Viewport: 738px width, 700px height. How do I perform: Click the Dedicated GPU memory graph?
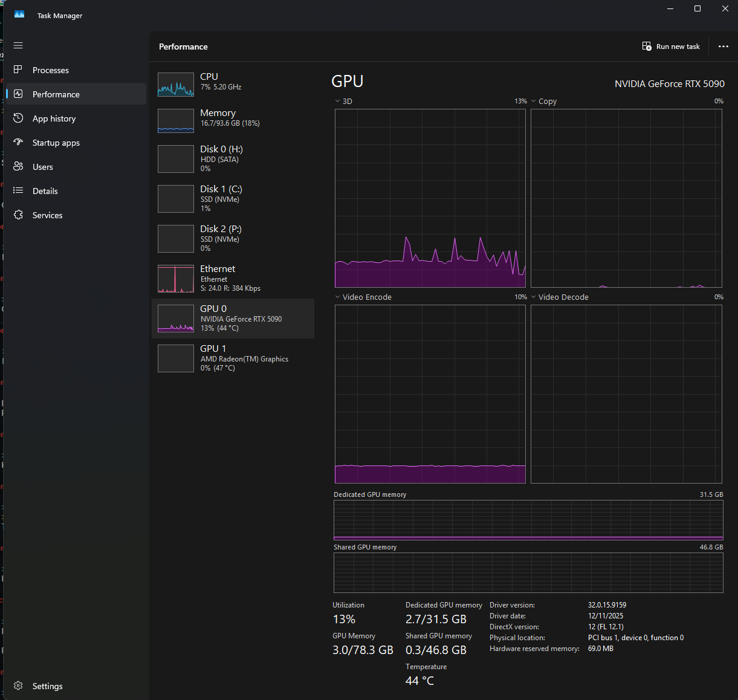point(528,520)
